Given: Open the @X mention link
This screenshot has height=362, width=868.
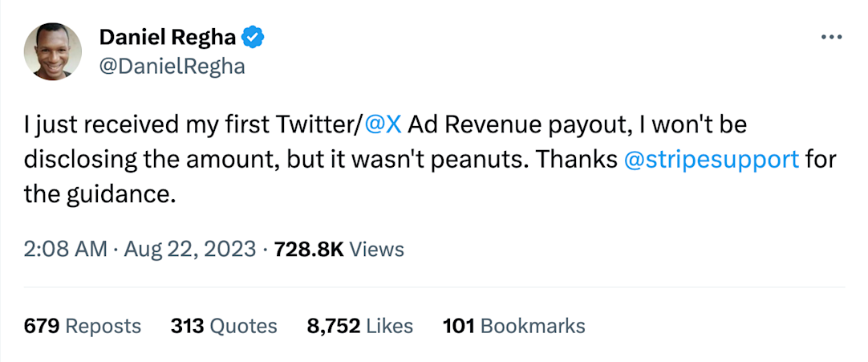Looking at the screenshot, I should click(383, 125).
